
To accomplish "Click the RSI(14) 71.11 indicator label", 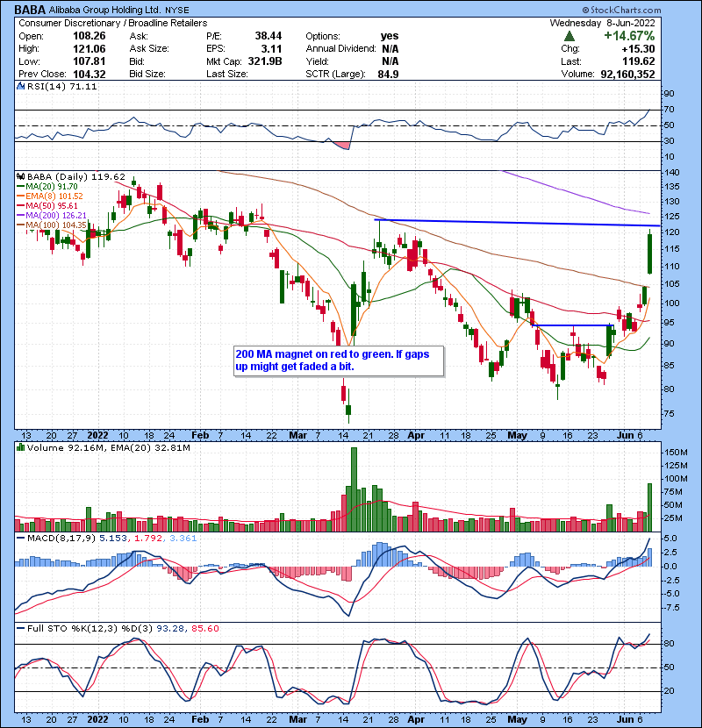I will click(61, 86).
